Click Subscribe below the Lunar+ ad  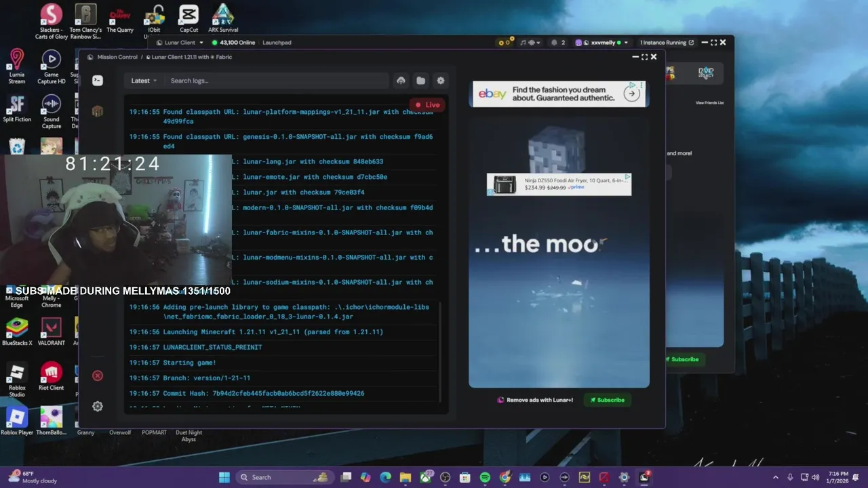(x=607, y=400)
